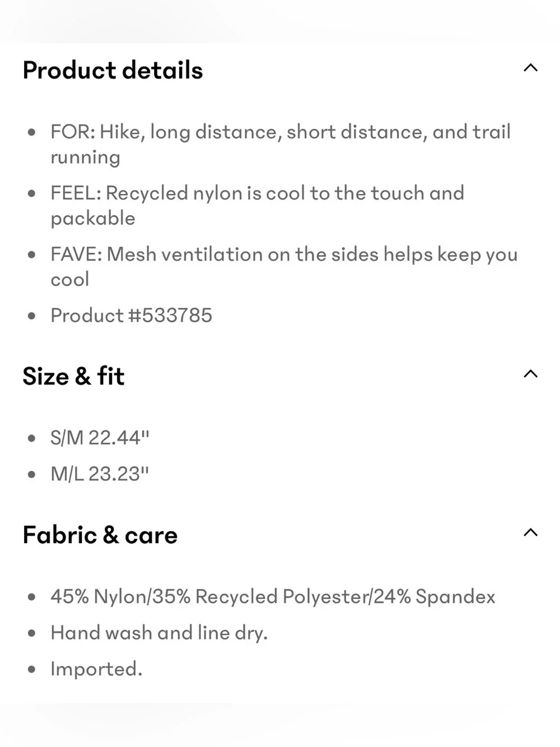
Task: Collapse the Product details section chevron
Action: (x=530, y=68)
